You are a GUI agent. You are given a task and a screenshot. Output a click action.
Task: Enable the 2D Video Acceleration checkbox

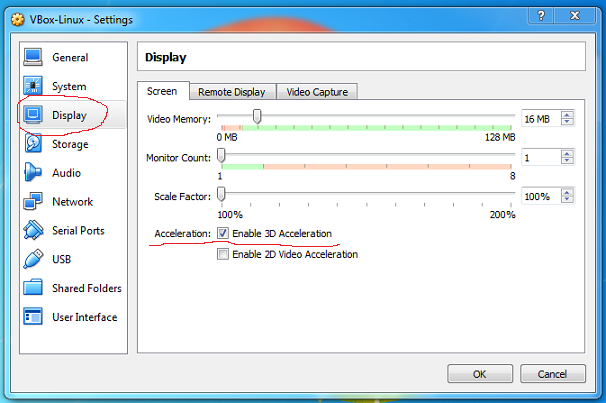[x=223, y=254]
